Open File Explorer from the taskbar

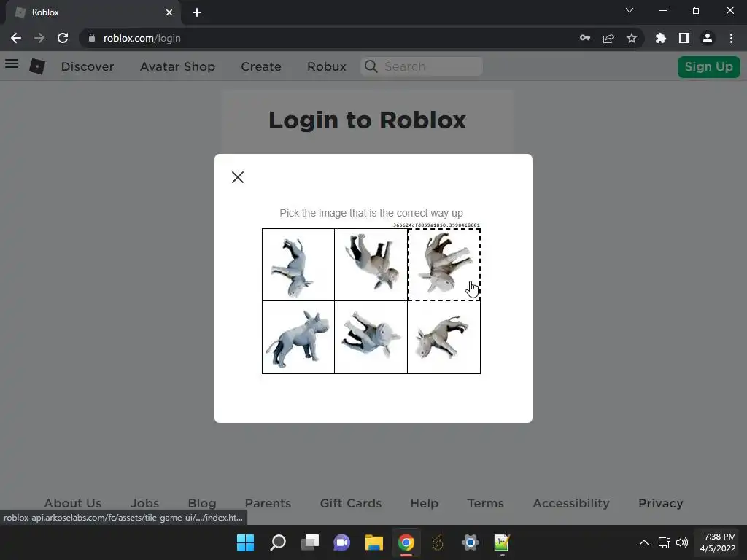tap(374, 542)
